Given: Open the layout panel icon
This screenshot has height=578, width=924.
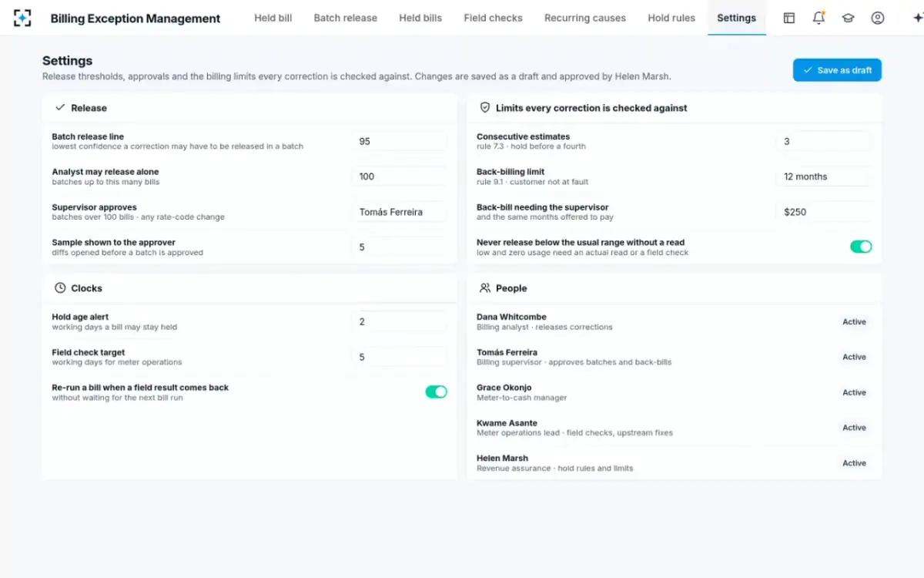Looking at the screenshot, I should [x=789, y=18].
